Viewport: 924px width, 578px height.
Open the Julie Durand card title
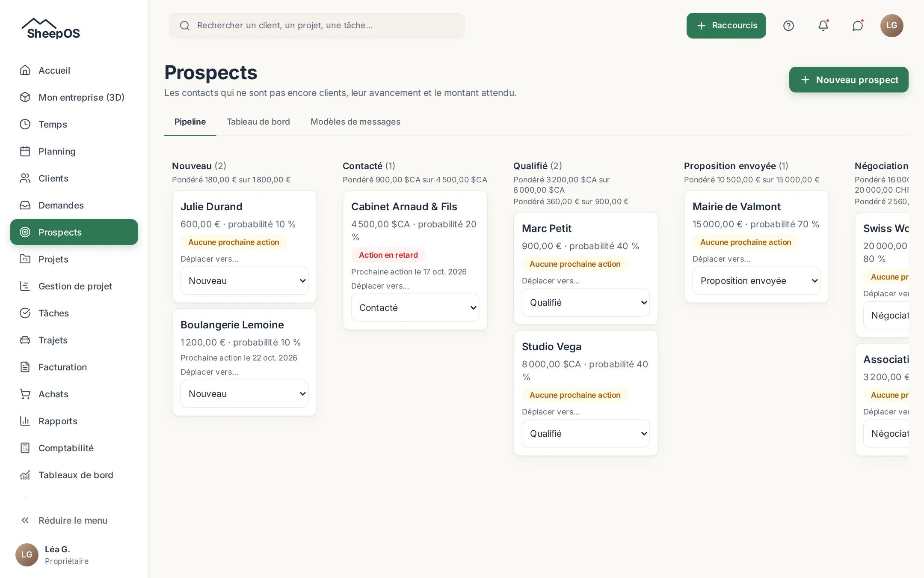tap(211, 206)
